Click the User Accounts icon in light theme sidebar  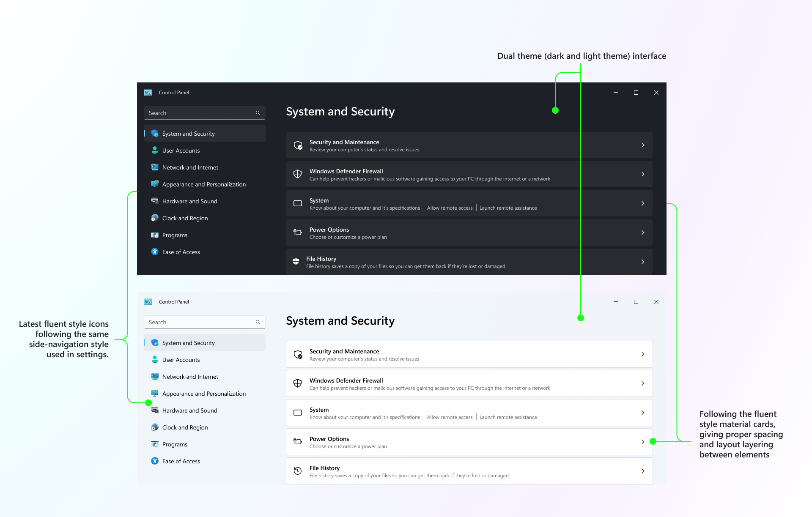(155, 359)
